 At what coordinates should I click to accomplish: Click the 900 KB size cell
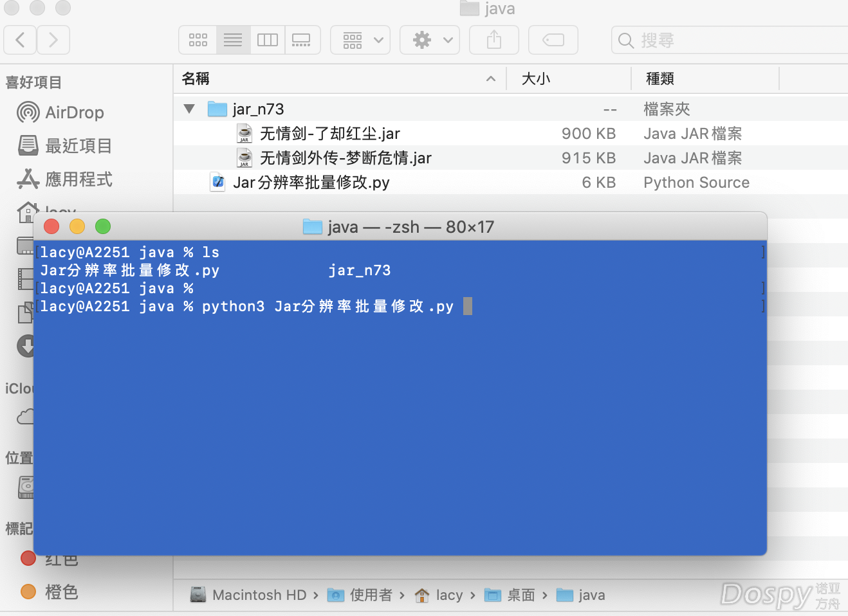point(589,133)
